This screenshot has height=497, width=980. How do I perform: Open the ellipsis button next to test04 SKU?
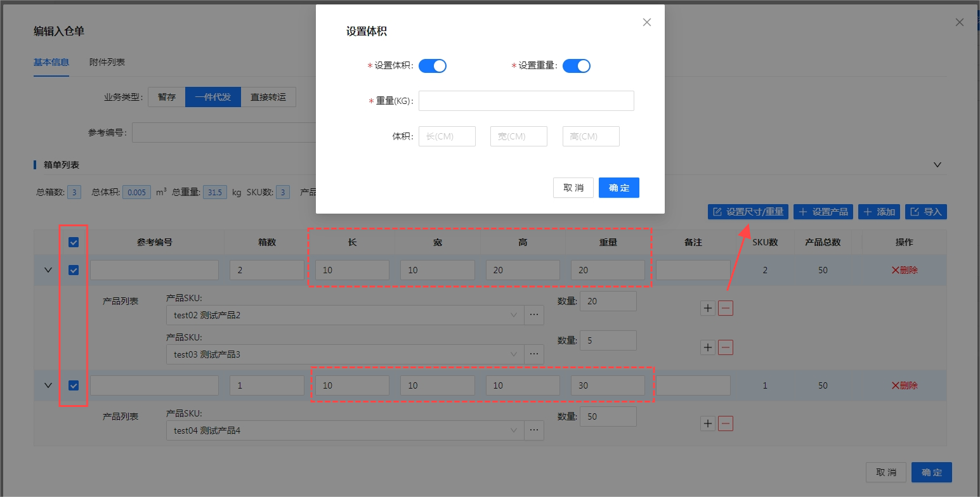(x=534, y=431)
